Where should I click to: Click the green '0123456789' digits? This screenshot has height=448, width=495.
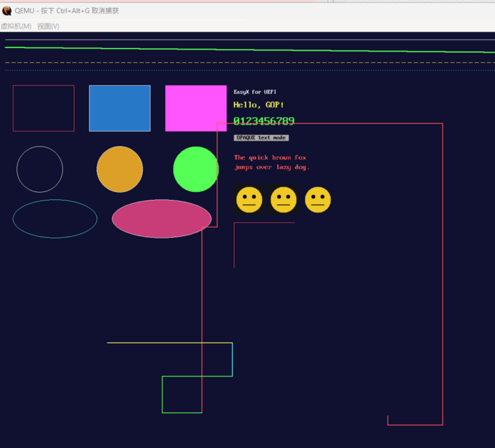[264, 121]
